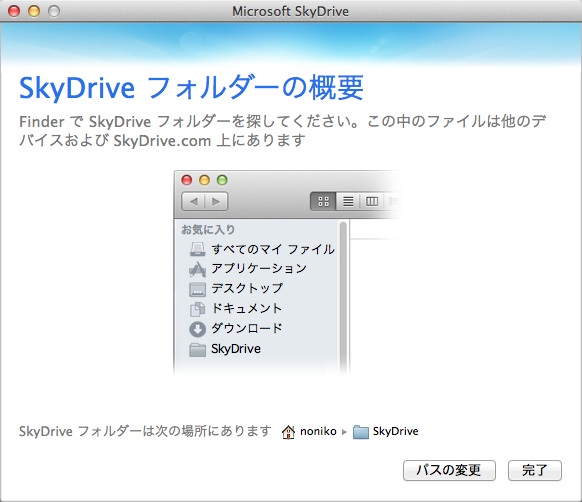Viewport: 582px width, 502px height.
Task: Select the list view button in Finder illustration
Action: coord(348,202)
